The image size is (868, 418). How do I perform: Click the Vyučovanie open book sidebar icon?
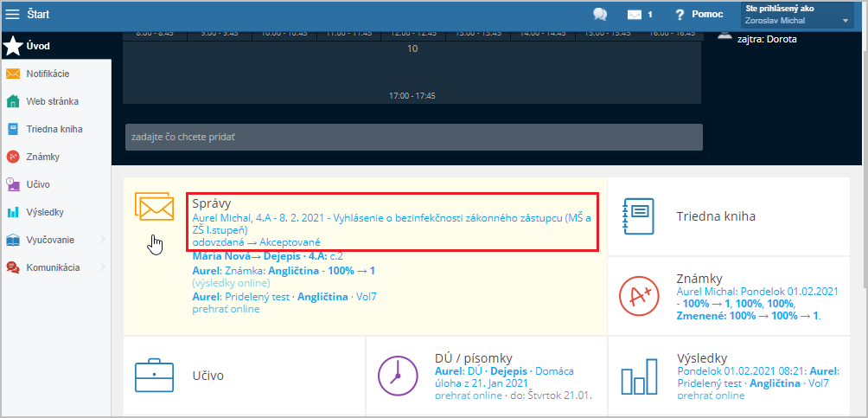click(13, 240)
